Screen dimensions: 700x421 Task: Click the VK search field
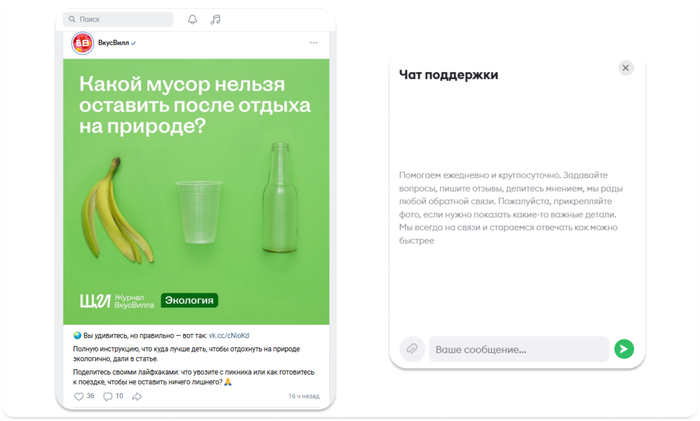point(118,19)
